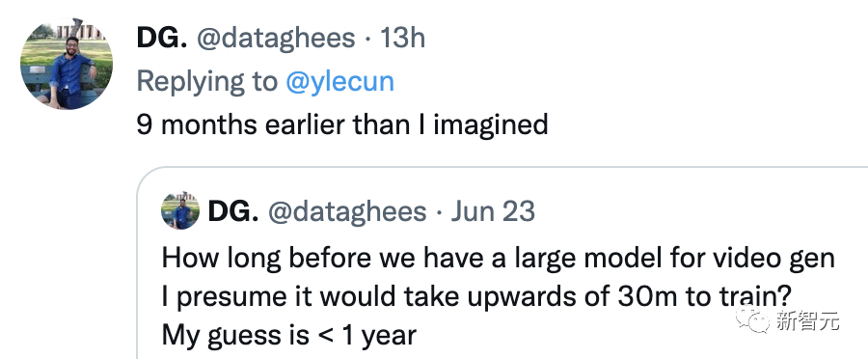Image resolution: width=868 pixels, height=359 pixels.
Task: Click the 'Replying to' label
Action: click(x=207, y=82)
